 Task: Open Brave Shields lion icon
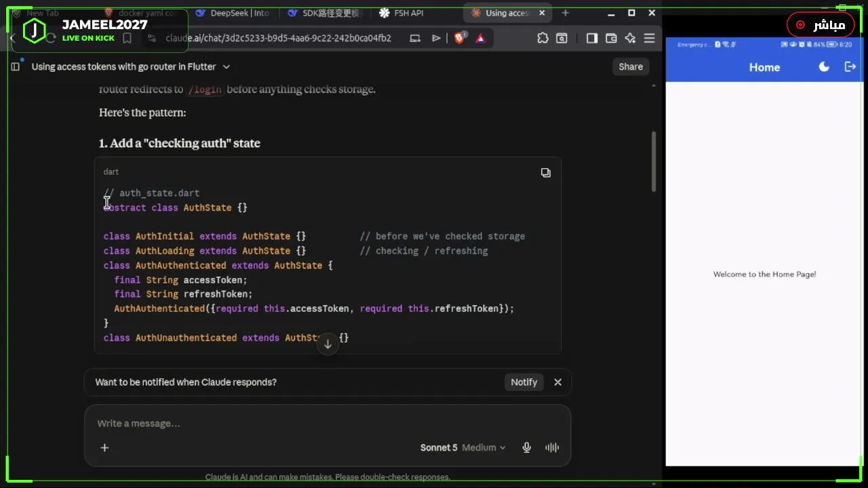[459, 39]
